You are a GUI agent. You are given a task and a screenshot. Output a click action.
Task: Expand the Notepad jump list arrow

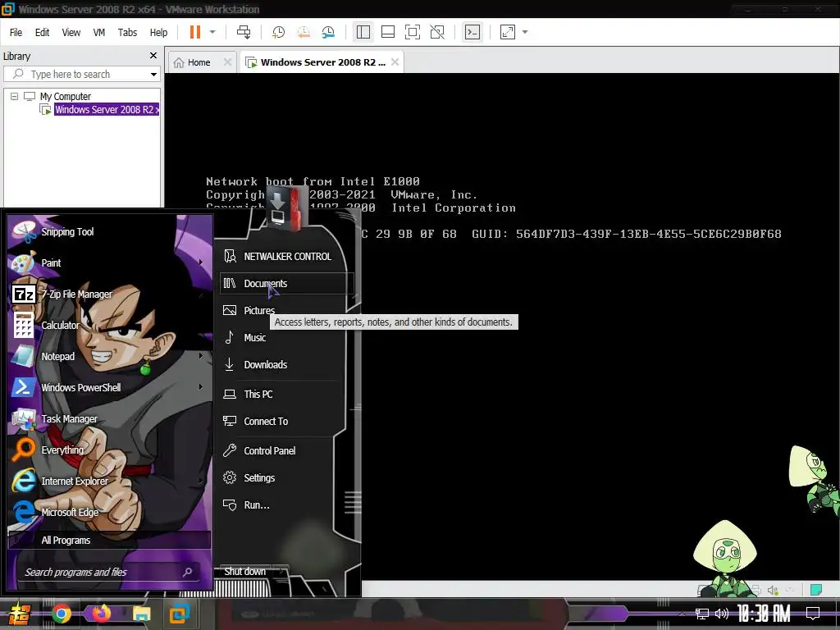(x=202, y=356)
